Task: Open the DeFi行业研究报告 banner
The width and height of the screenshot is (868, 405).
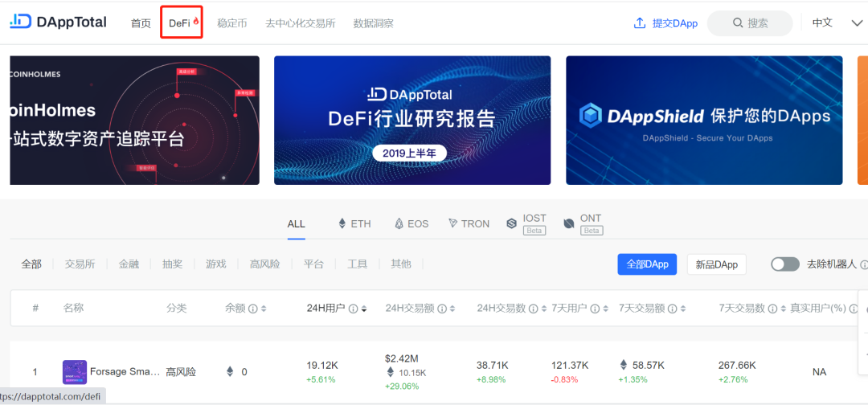Action: 412,120
